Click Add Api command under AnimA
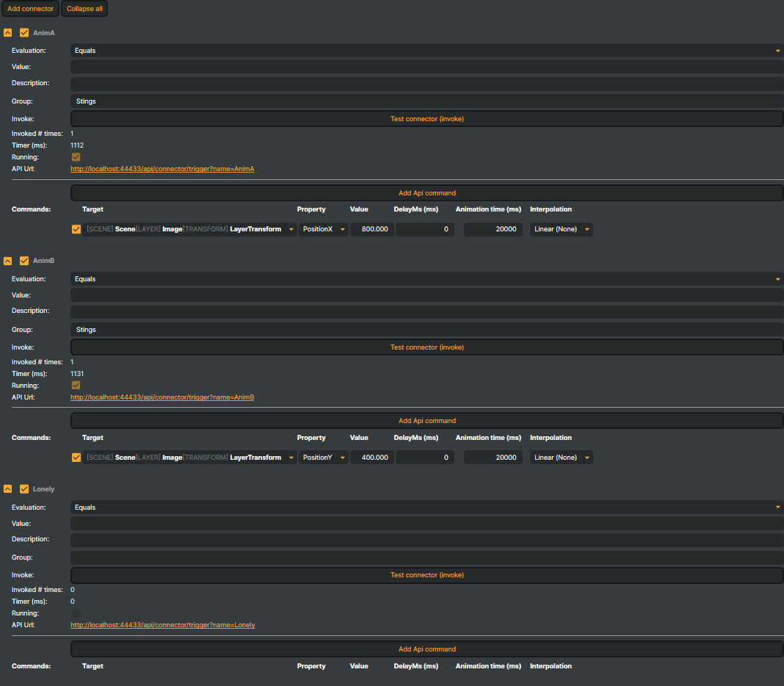The image size is (784, 686). tap(427, 192)
